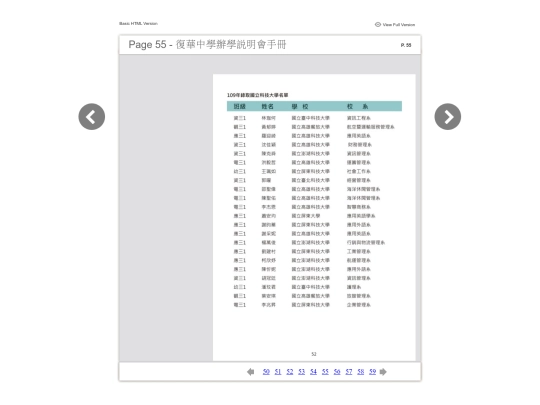This screenshot has width=540, height=405.
Task: Go to previous page with large left arrow
Action: pos(92,117)
